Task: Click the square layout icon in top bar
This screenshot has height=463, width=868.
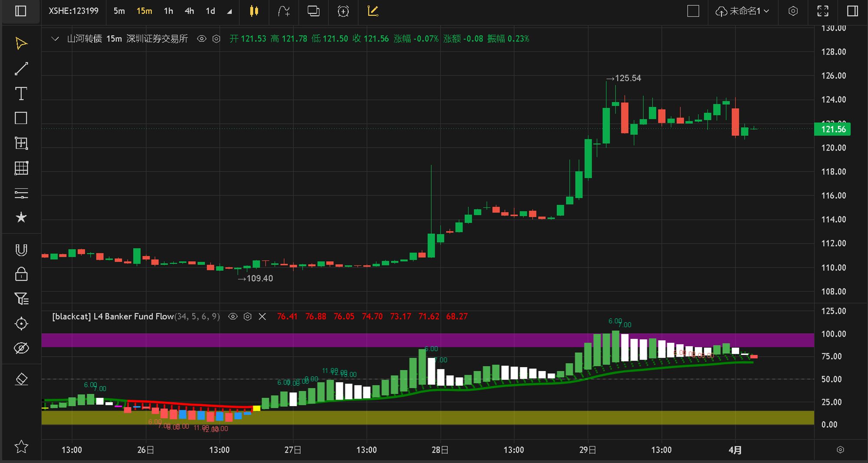Action: pyautogui.click(x=693, y=11)
